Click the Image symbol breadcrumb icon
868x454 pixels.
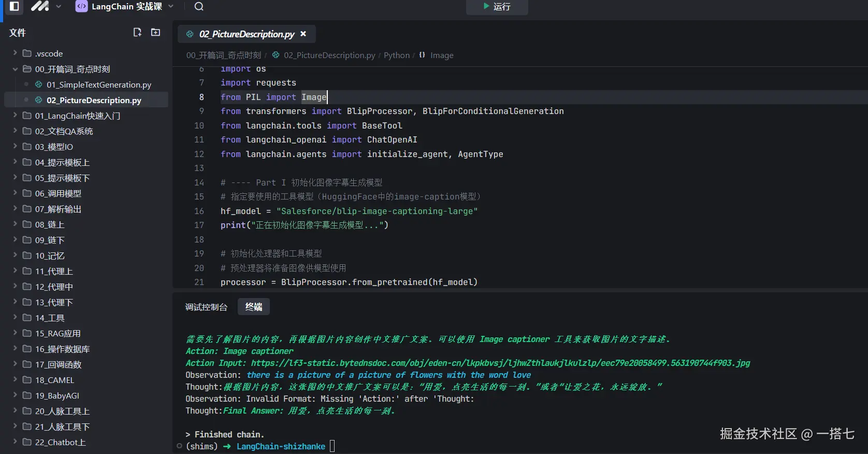click(422, 55)
